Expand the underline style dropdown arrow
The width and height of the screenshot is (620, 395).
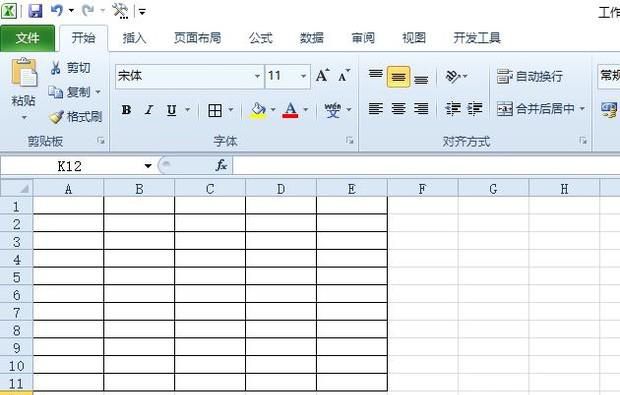[188, 110]
